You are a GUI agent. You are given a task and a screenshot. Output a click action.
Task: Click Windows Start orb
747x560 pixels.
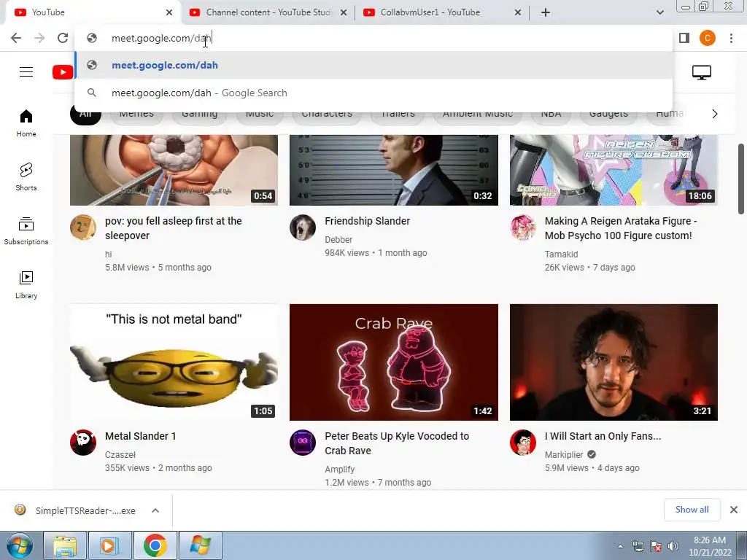coord(19,545)
